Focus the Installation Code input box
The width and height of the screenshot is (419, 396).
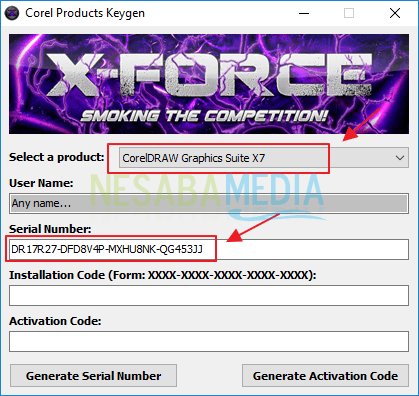(x=209, y=295)
